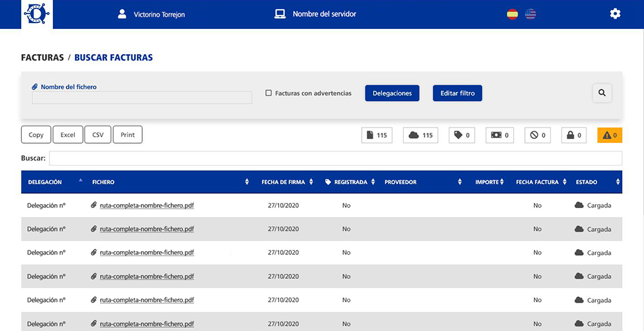Export table with the Excel button
This screenshot has height=331, width=644.
pyautogui.click(x=68, y=135)
